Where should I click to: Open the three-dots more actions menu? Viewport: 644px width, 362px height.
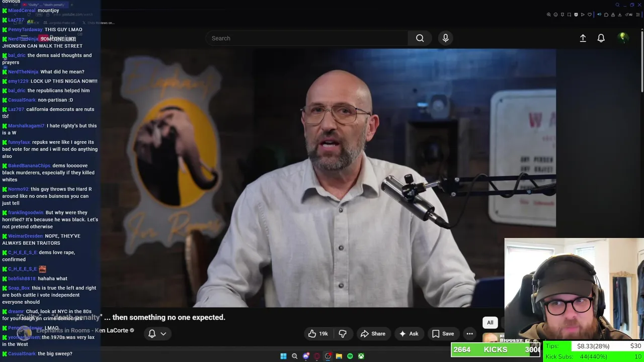pos(469,333)
